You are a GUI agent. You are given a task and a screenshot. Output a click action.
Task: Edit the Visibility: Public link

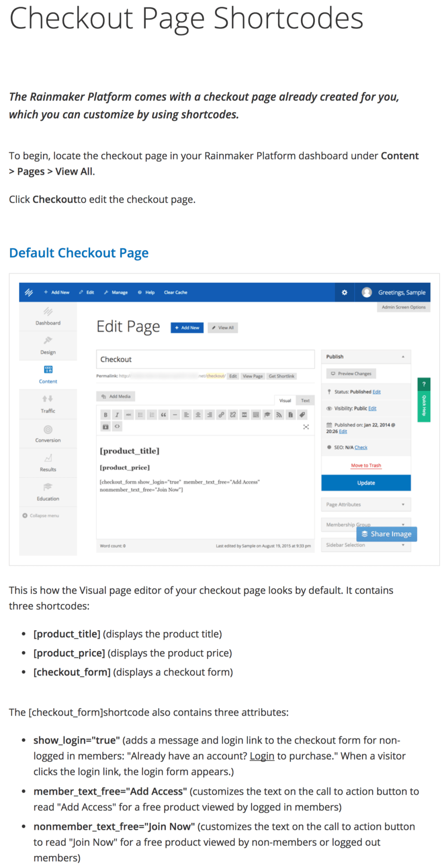click(x=372, y=408)
